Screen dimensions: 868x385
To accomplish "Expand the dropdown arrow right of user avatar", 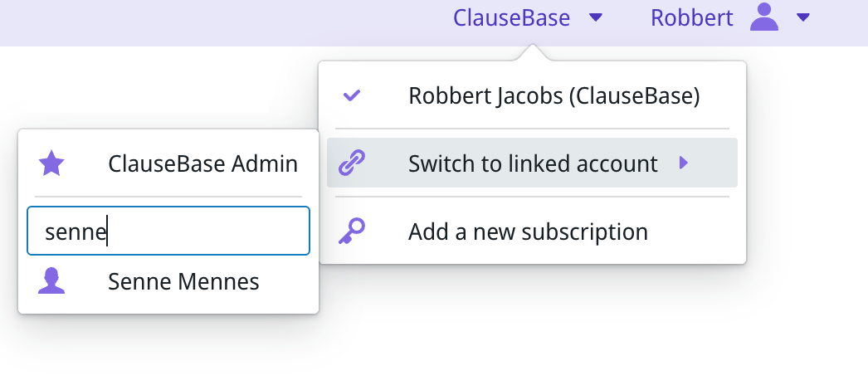I will point(802,17).
